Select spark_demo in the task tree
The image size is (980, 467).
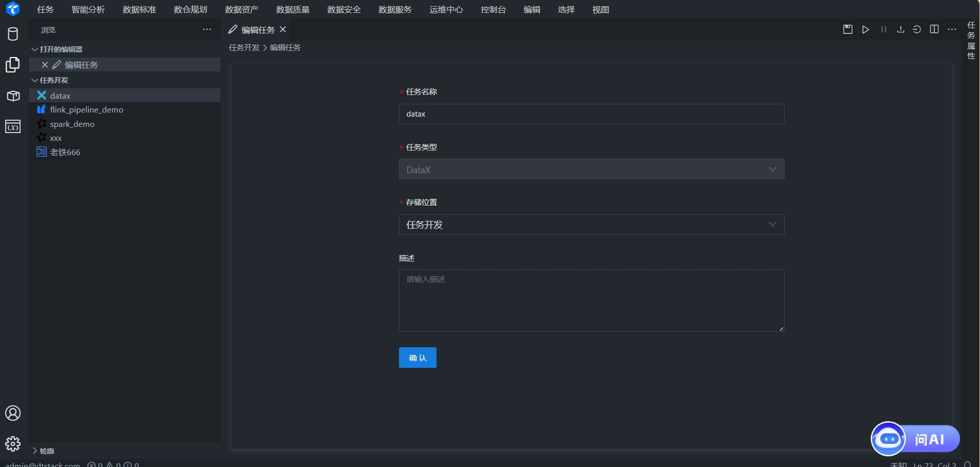pos(124,124)
